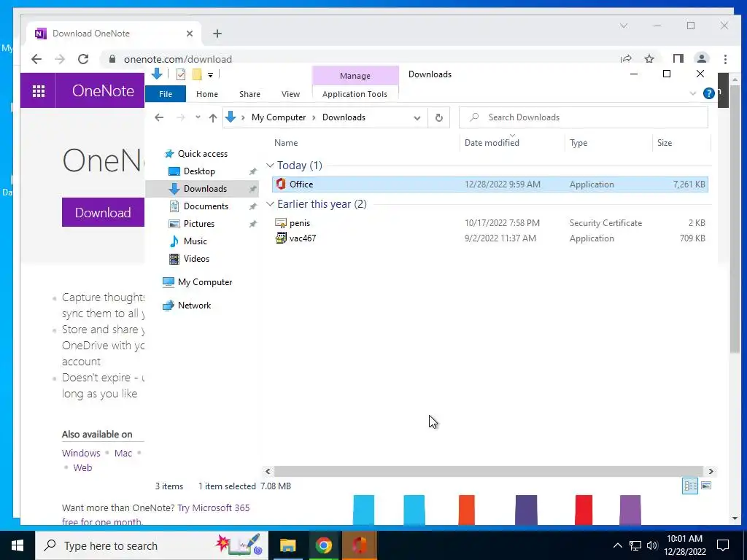Open the File menu in Explorer

[166, 94]
